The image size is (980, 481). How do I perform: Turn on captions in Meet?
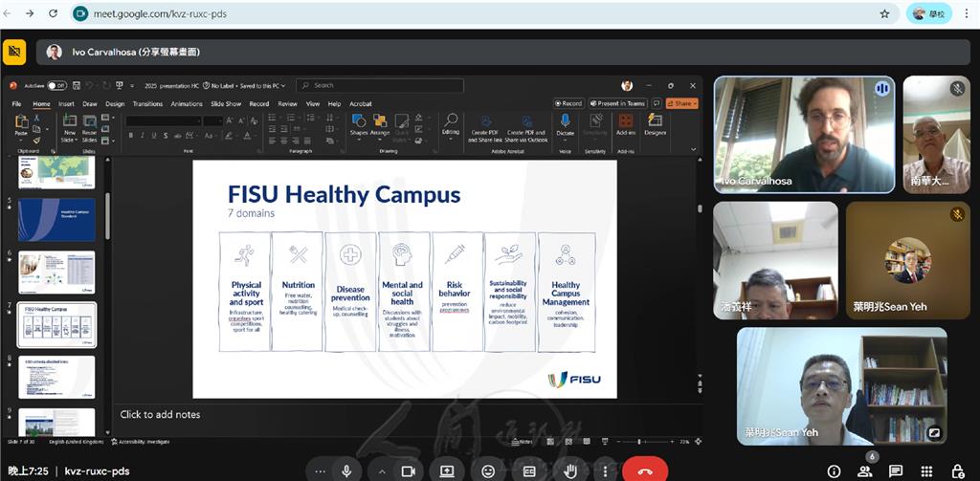coord(528,471)
